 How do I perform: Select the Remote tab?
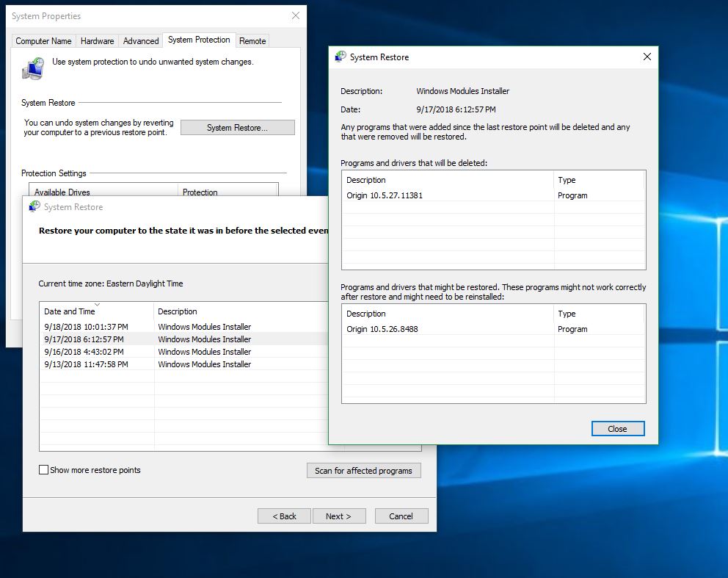point(252,41)
